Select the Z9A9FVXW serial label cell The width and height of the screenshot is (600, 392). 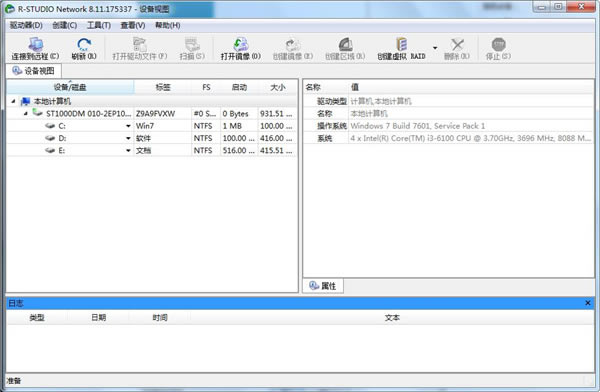click(162, 114)
